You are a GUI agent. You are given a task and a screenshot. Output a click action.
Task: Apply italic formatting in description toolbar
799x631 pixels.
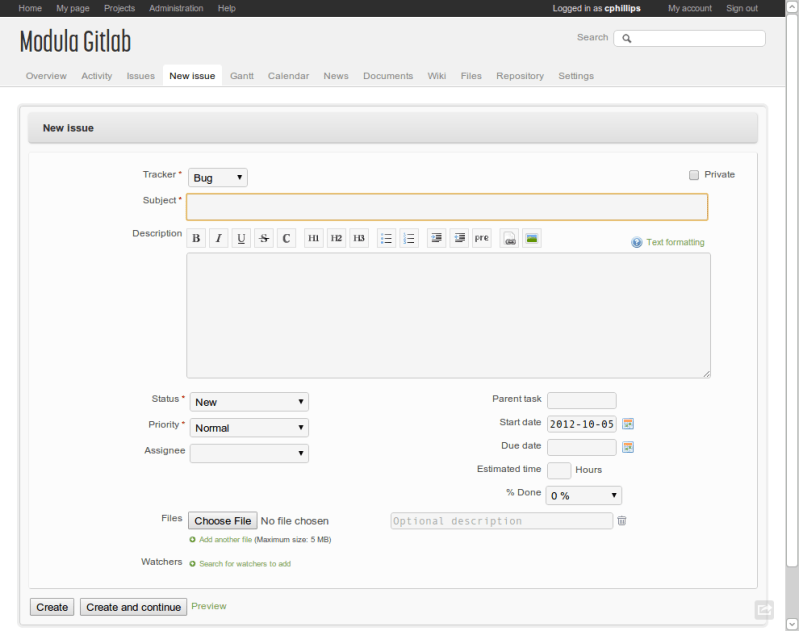pos(219,238)
